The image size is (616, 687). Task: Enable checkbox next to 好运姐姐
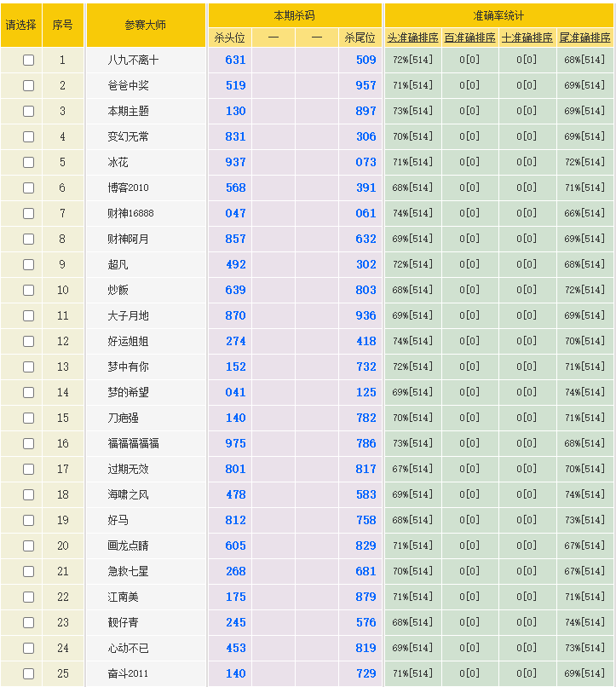[x=28, y=342]
